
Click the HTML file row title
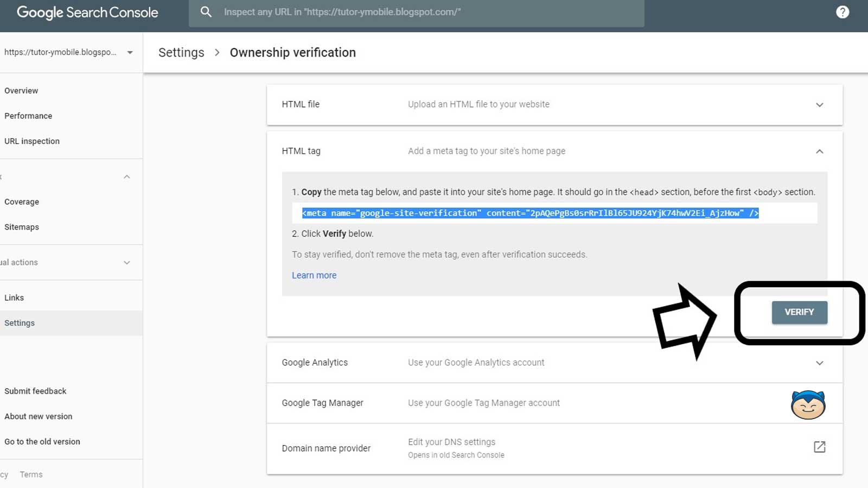point(301,104)
